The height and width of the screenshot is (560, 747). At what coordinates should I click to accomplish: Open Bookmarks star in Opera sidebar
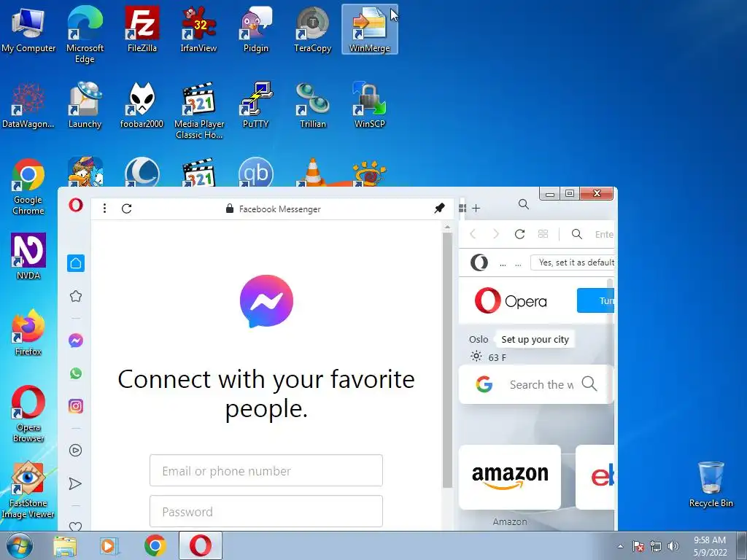[x=76, y=296]
